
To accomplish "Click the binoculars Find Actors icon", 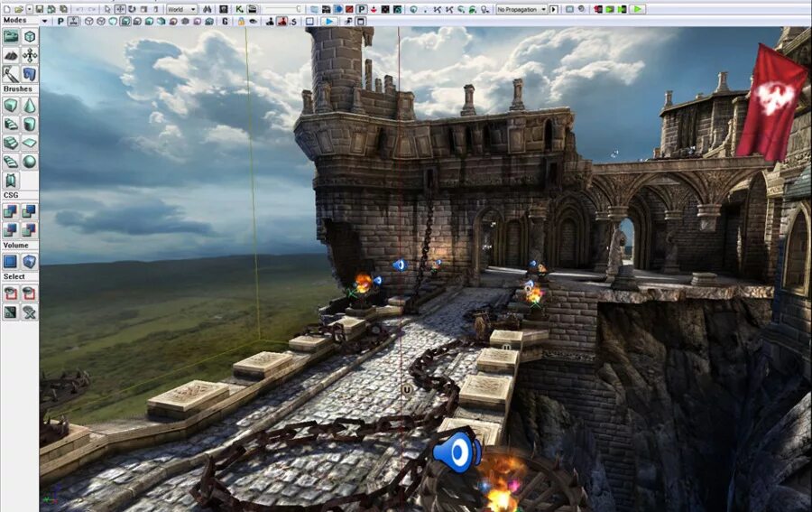I will pyautogui.click(x=208, y=9).
